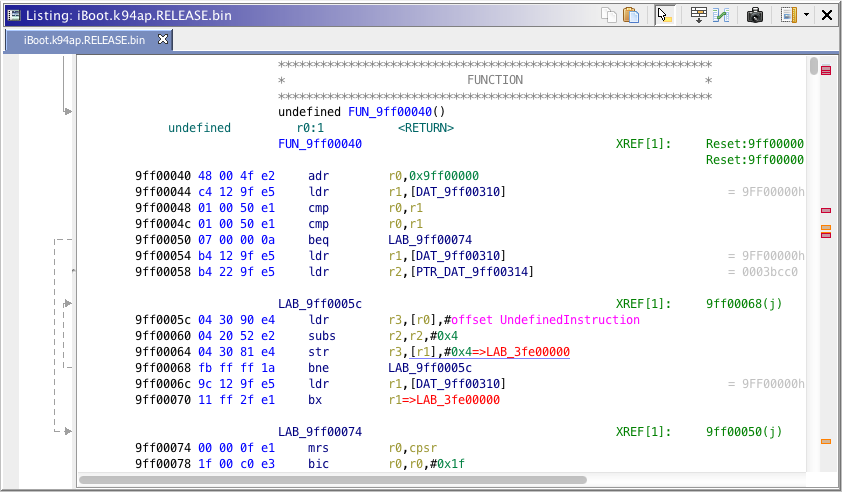The image size is (842, 492).
Task: Click beq target LAB_9ff00074
Action: click(430, 240)
